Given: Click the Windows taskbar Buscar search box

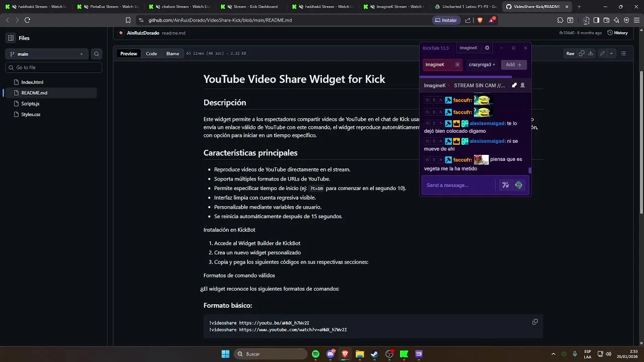Looking at the screenshot, I should 271,354.
